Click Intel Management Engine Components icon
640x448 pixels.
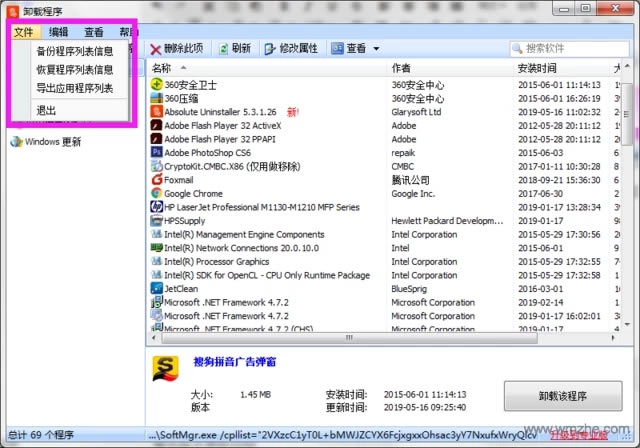point(157,234)
